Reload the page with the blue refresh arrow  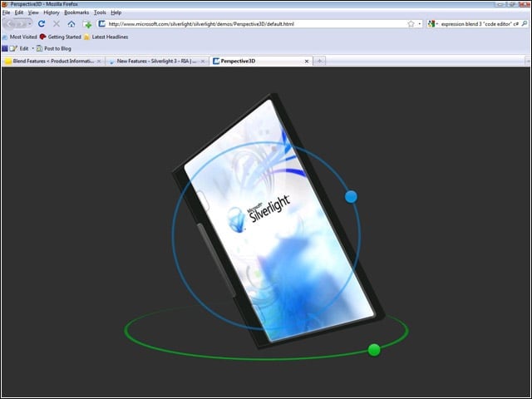click(42, 24)
